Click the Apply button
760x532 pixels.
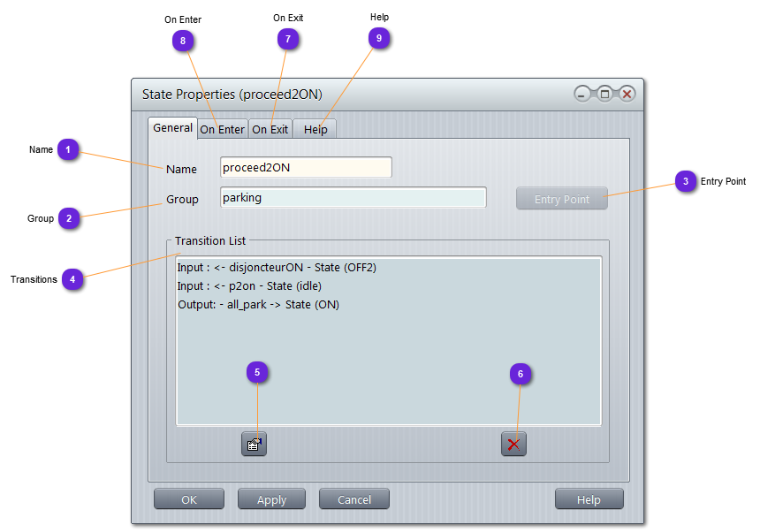point(271,499)
